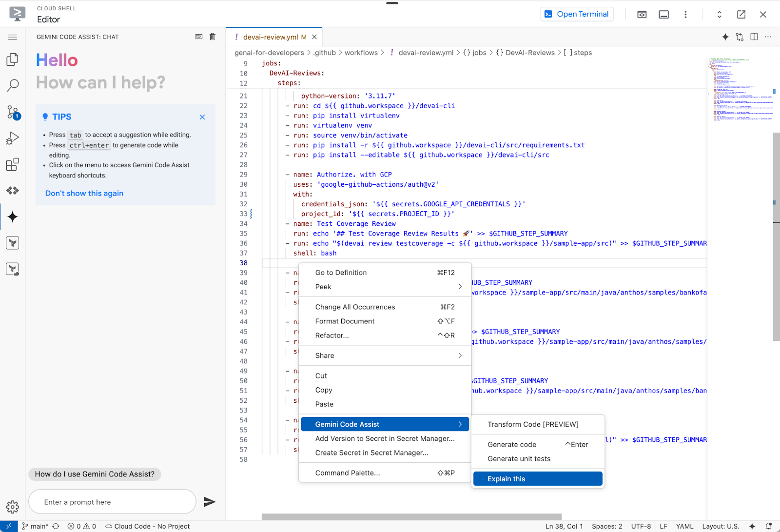
Task: Expand the Share submenu
Action: point(385,355)
